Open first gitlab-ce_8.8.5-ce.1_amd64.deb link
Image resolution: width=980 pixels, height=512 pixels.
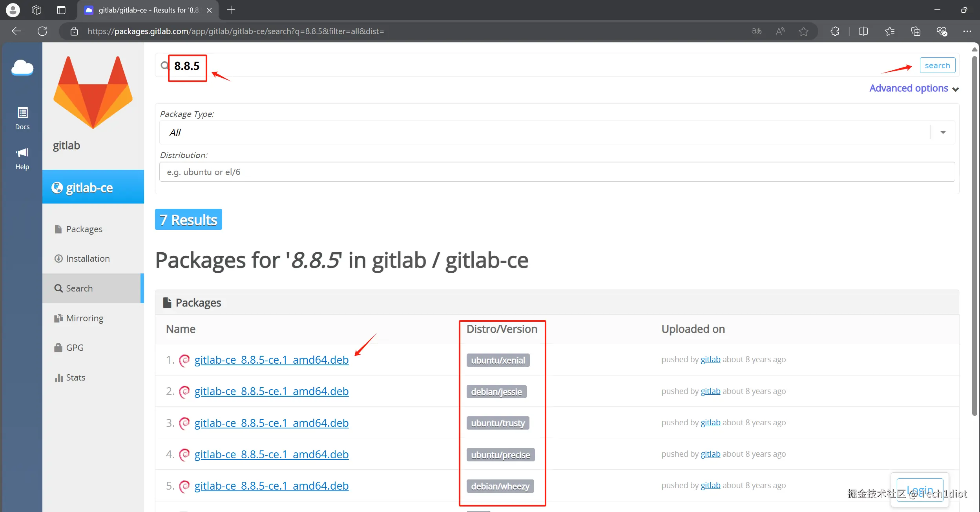271,360
